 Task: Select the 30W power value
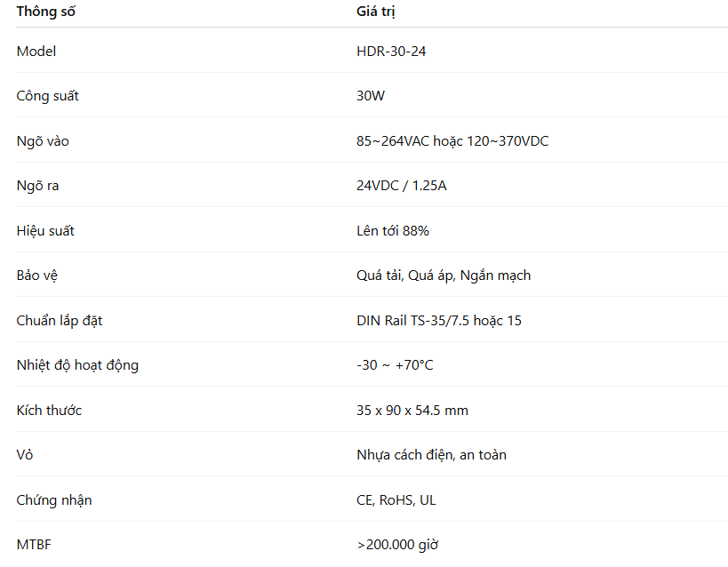click(x=371, y=96)
